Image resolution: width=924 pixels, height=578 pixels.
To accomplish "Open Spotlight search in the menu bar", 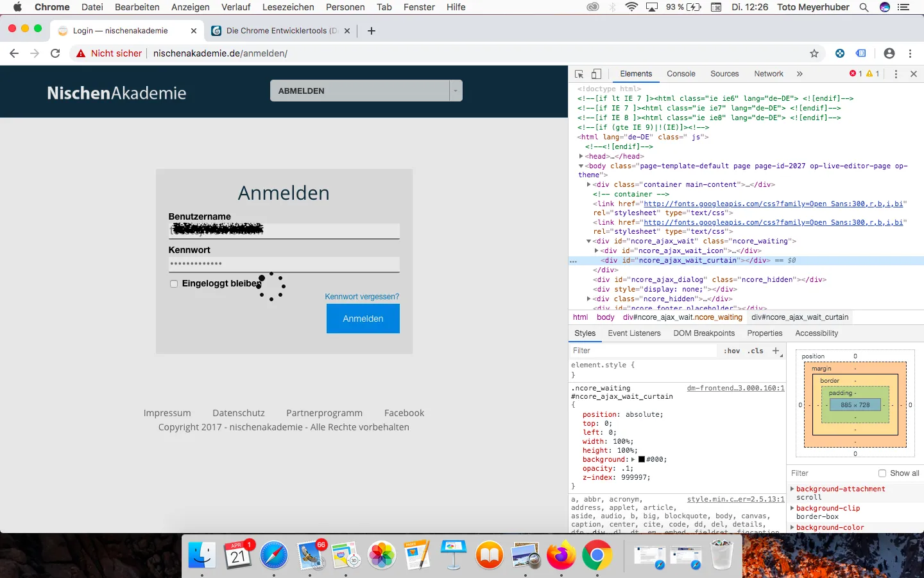I will pyautogui.click(x=864, y=7).
